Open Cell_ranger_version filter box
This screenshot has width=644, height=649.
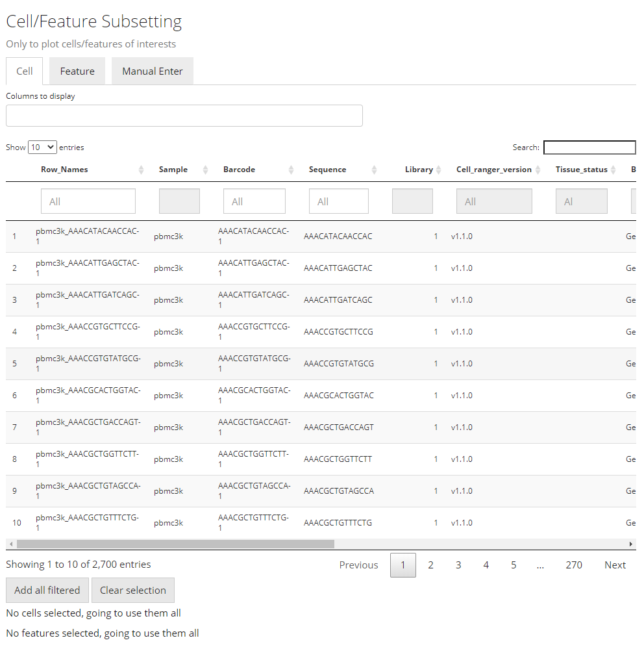pyautogui.click(x=494, y=201)
